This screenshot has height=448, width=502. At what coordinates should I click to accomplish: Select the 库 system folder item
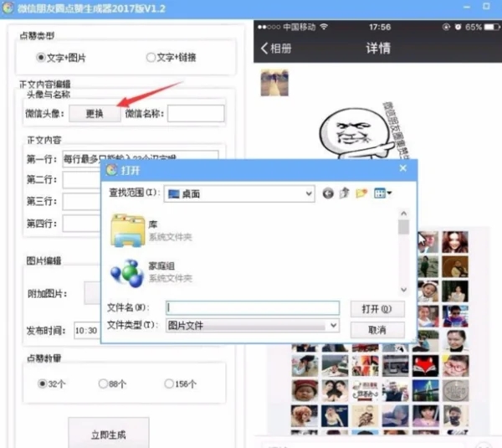click(x=151, y=230)
